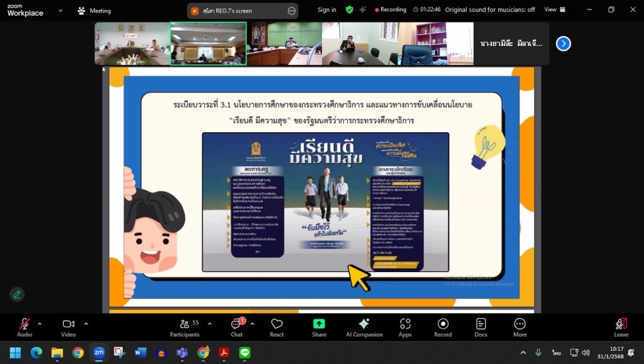The image size is (644, 364).
Task: Open screen share options ellipsis
Action: point(292,11)
